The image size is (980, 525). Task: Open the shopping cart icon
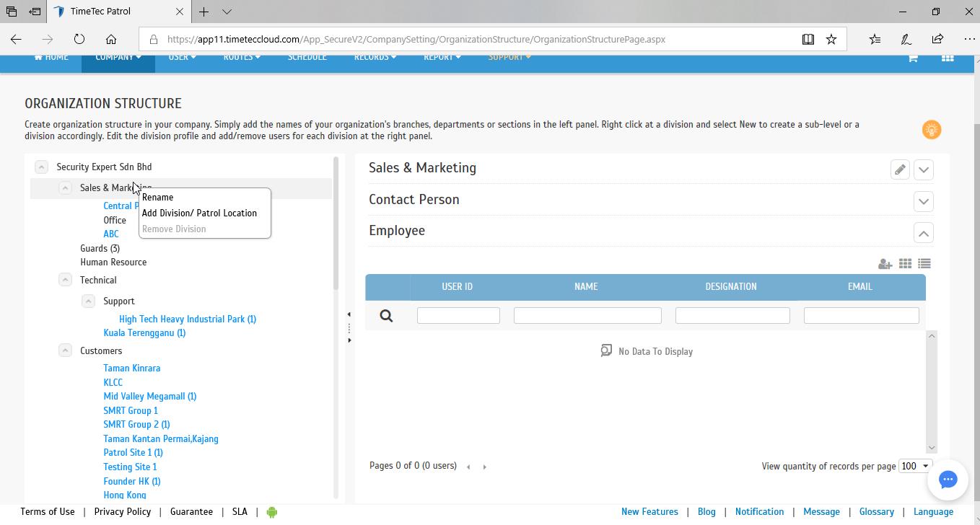coord(912,58)
